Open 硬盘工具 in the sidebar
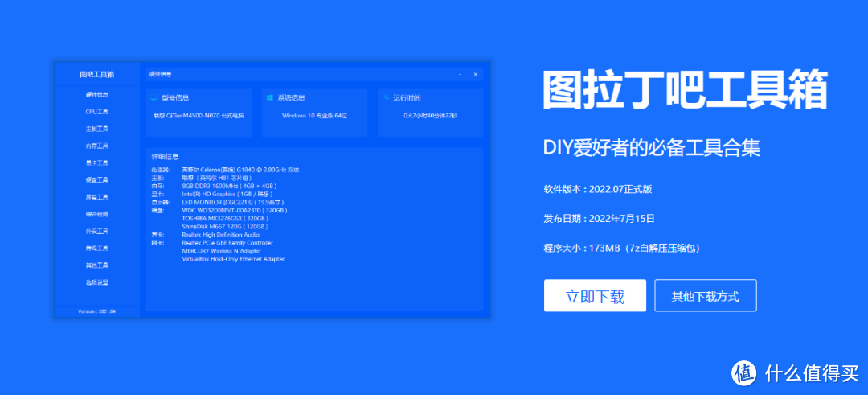This screenshot has width=868, height=395. coord(97,180)
